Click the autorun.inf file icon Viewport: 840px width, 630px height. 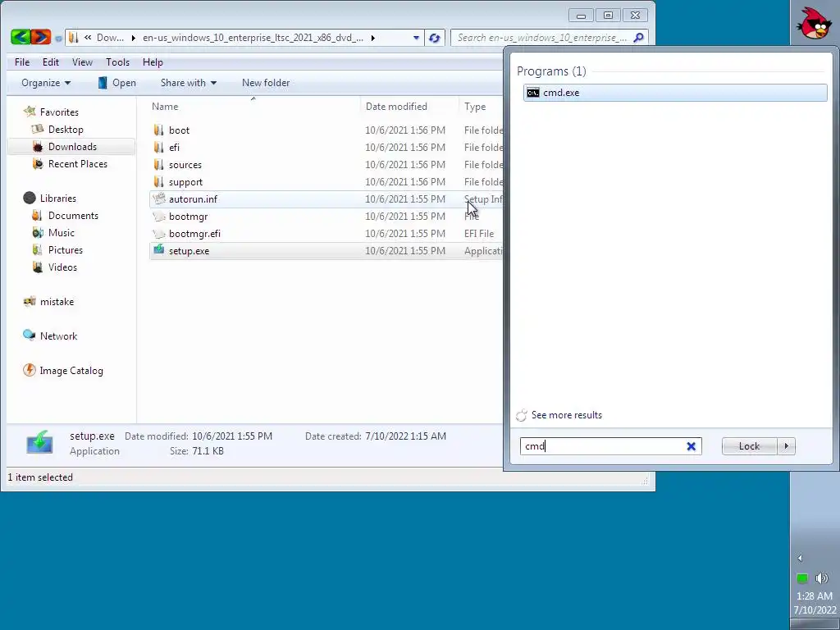159,199
